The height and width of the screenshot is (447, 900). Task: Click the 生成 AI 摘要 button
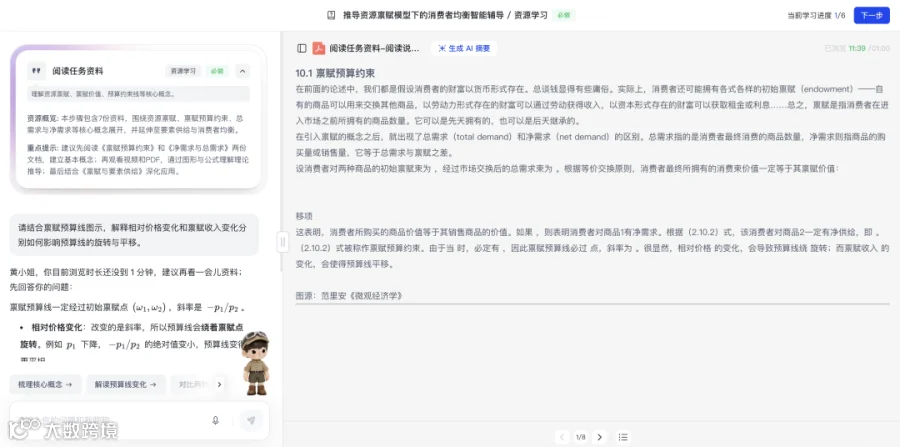464,49
